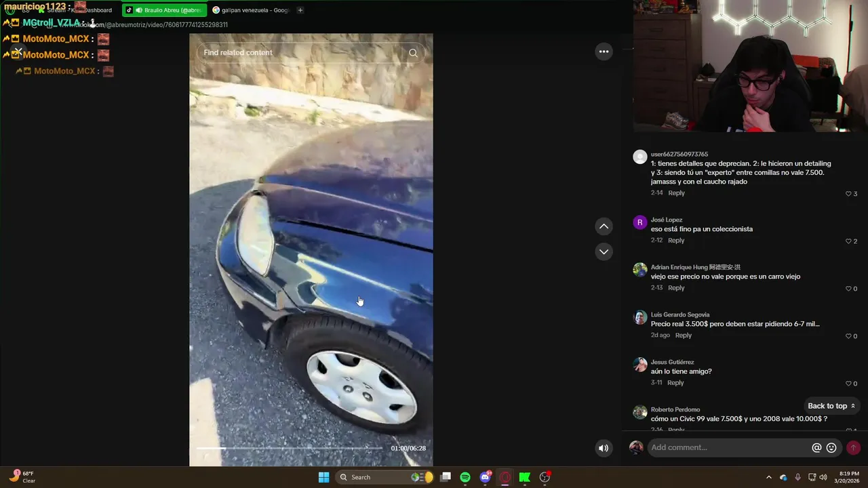
Task: Open the three-dot more options menu
Action: point(604,52)
